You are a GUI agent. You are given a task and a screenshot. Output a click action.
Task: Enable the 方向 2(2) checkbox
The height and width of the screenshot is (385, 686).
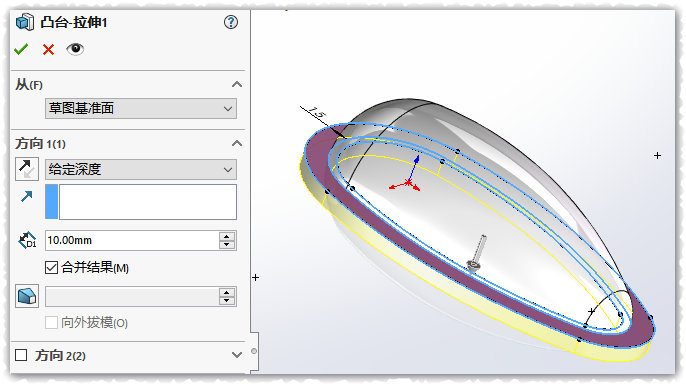click(21, 355)
